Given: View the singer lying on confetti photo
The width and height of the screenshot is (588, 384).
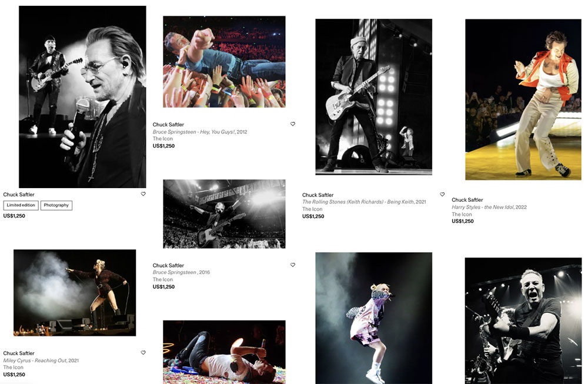Looking at the screenshot, I should (224, 352).
